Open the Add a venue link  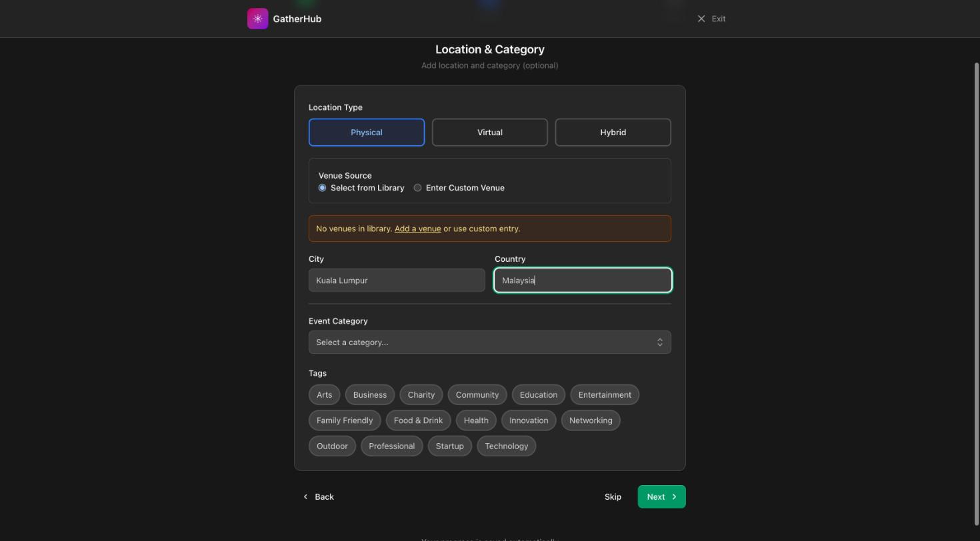tap(417, 229)
